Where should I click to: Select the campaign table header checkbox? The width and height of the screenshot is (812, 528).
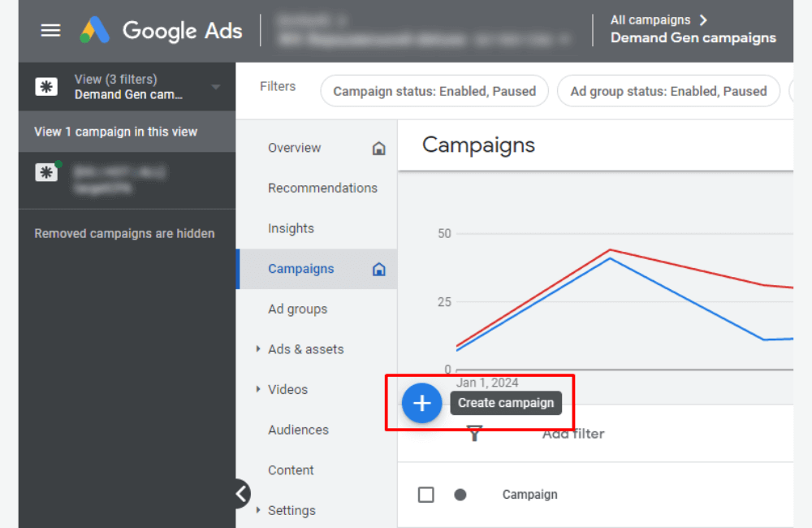click(425, 494)
